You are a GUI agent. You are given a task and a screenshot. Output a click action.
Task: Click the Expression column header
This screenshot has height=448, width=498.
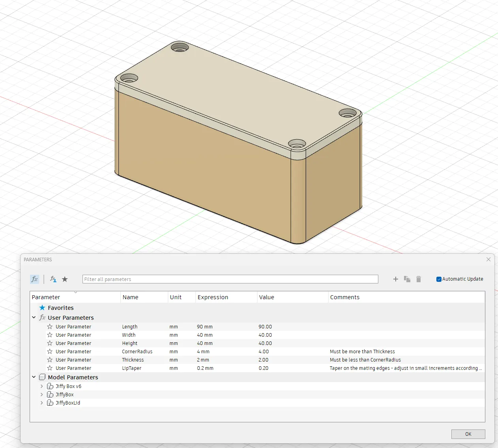coord(213,297)
